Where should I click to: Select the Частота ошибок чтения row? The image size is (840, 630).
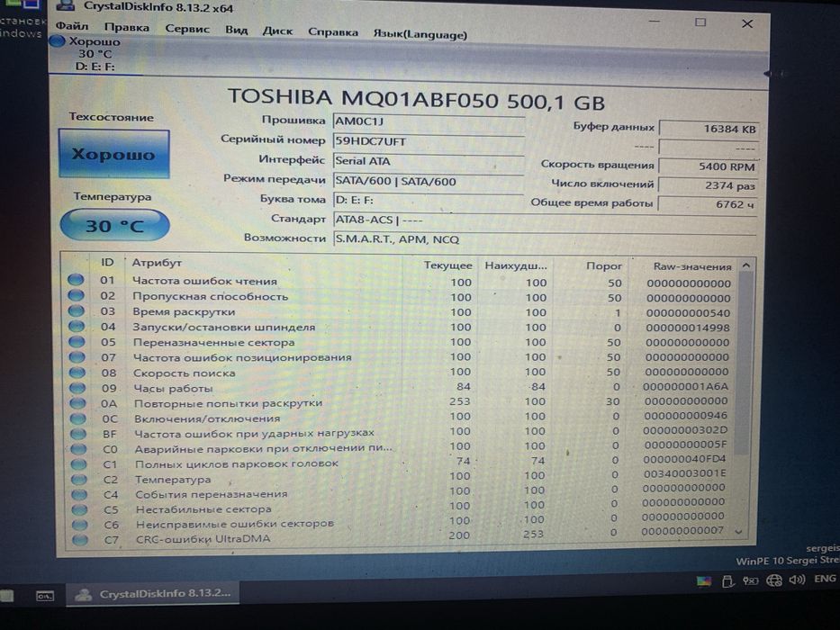coord(401,281)
